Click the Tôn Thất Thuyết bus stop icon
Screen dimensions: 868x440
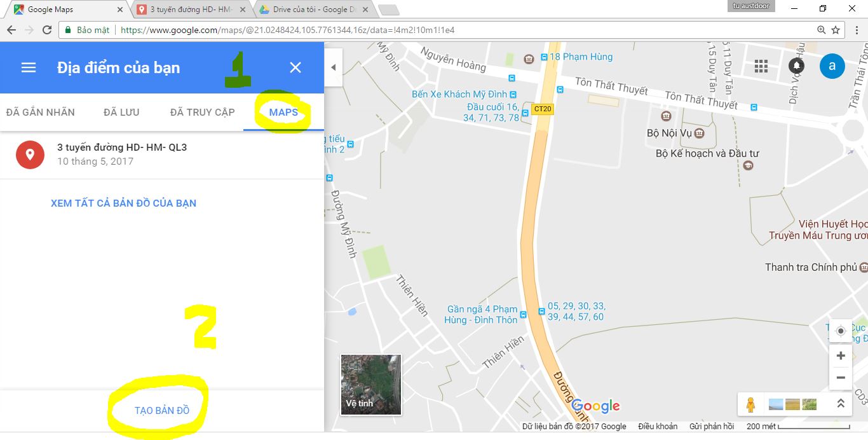coord(754,107)
